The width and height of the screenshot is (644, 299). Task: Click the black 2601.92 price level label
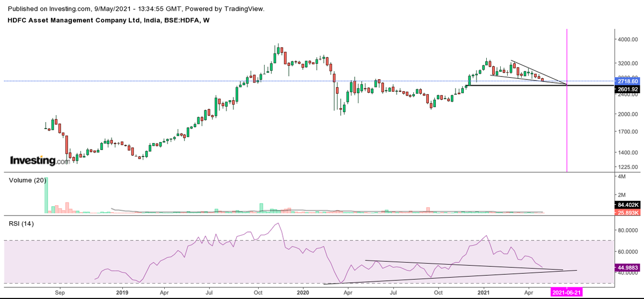(x=628, y=89)
